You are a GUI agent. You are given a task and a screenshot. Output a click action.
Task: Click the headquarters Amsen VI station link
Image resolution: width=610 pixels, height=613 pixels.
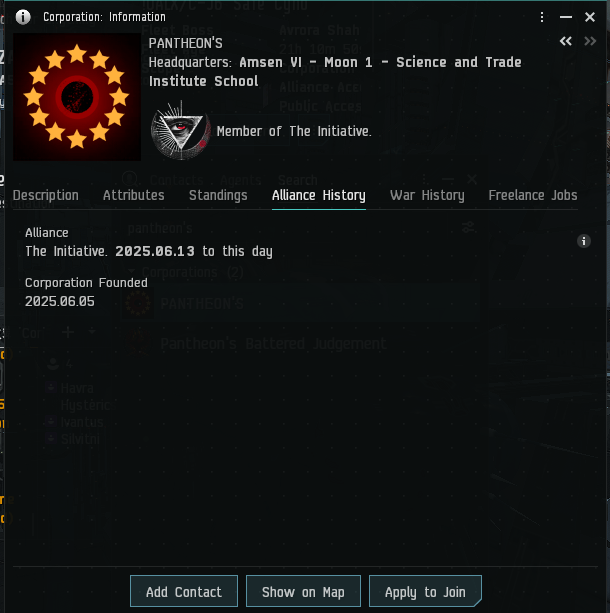[335, 72]
